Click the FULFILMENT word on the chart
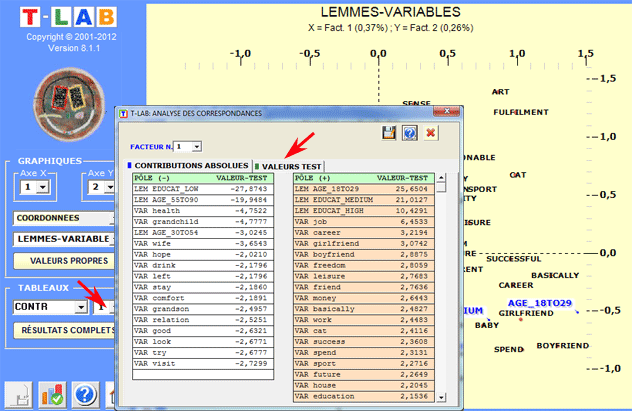The width and height of the screenshot is (632, 411). click(x=521, y=112)
